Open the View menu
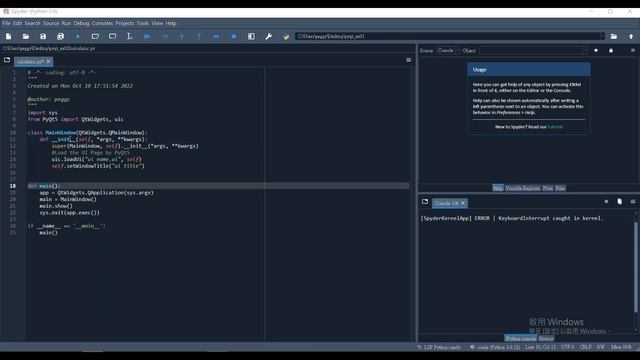640x360 pixels. coord(157,23)
